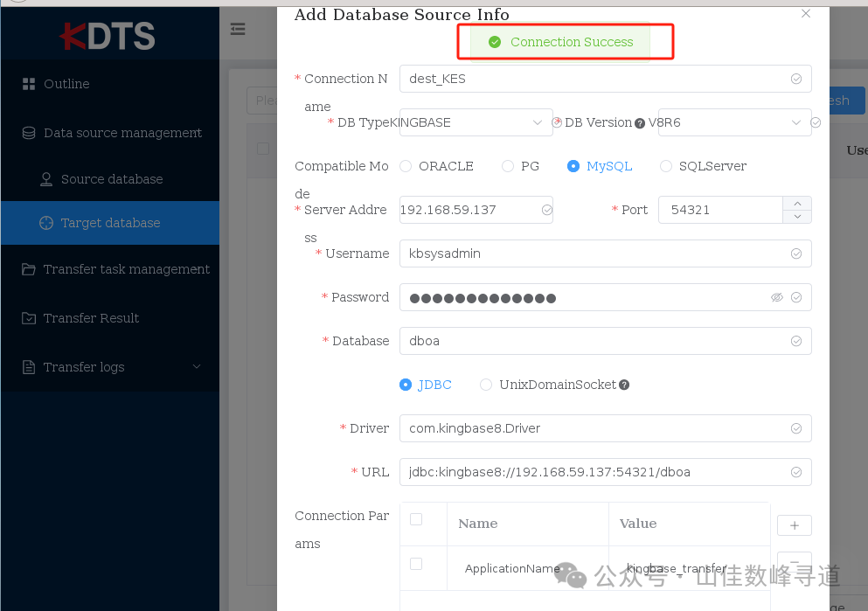Image resolution: width=868 pixels, height=611 pixels.
Task: Click the KDTS logo
Action: (x=108, y=36)
